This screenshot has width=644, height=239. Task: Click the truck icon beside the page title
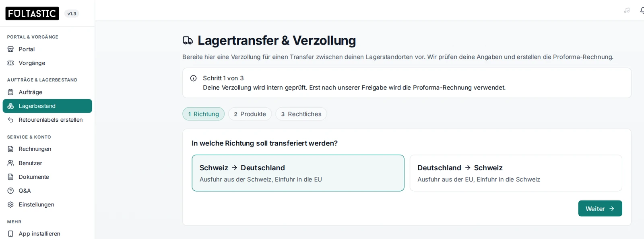coord(188,40)
